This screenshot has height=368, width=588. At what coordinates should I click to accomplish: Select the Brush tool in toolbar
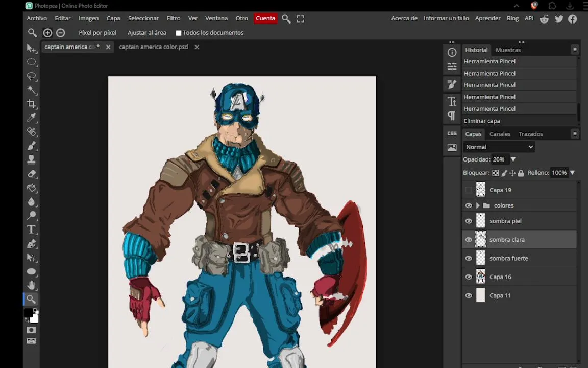tap(32, 146)
